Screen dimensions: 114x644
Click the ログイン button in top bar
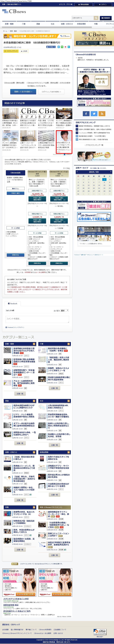[103, 4]
